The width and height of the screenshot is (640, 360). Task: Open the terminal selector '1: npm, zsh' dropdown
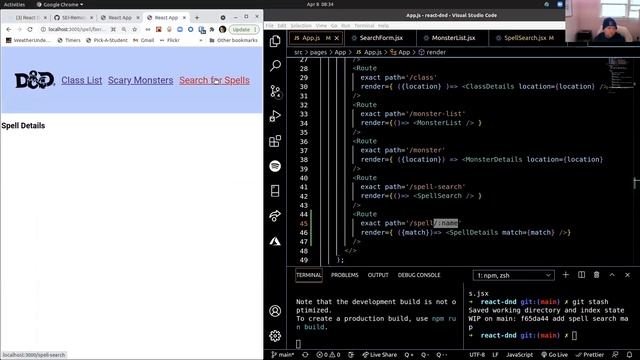click(x=513, y=276)
